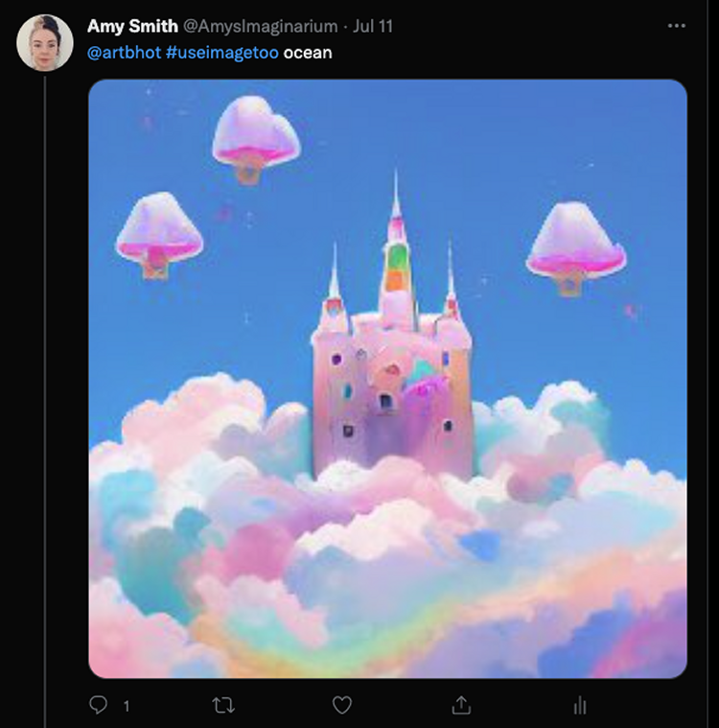The height and width of the screenshot is (728, 719).
Task: Visit the @AmysImaginarium handle
Action: click(261, 27)
